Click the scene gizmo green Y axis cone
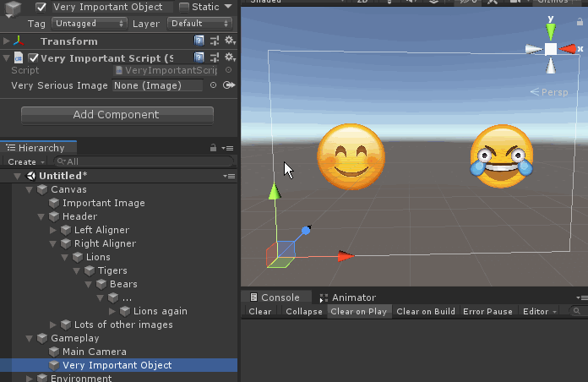588x382 pixels. tap(551, 31)
